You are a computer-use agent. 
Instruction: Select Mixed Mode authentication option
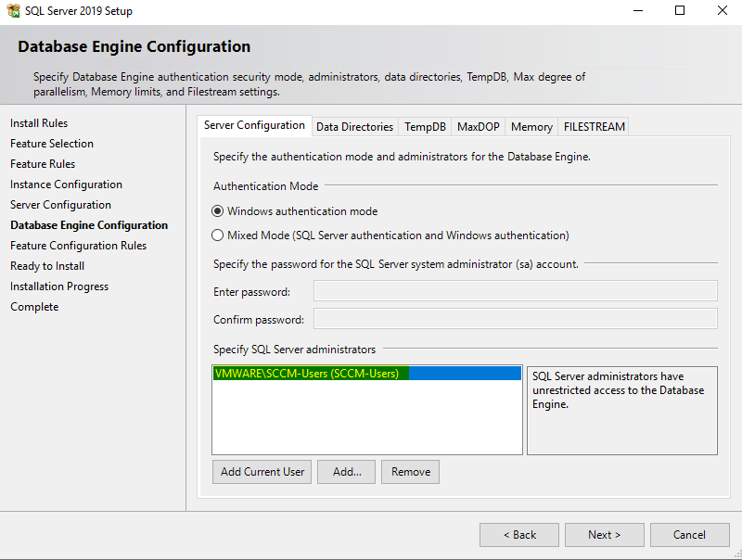[218, 235]
